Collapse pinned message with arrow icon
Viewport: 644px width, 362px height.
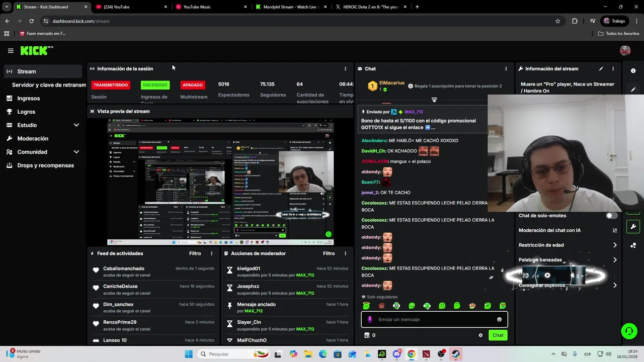click(434, 100)
